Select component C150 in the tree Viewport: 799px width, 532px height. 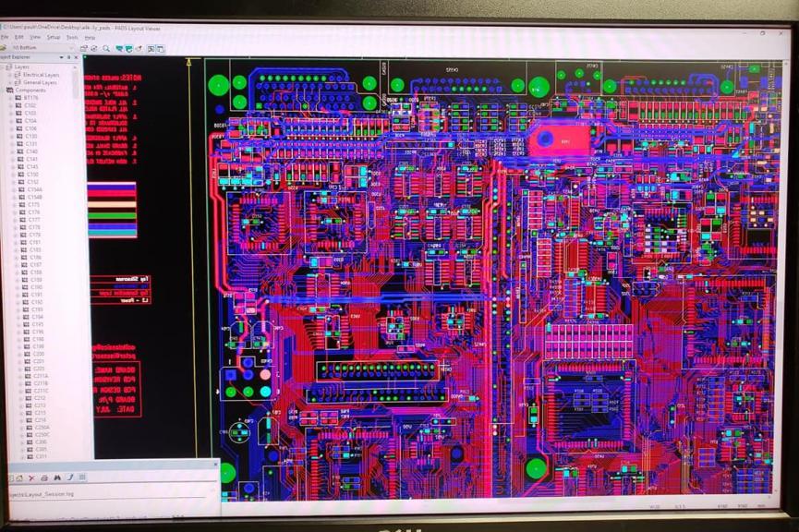[32, 174]
